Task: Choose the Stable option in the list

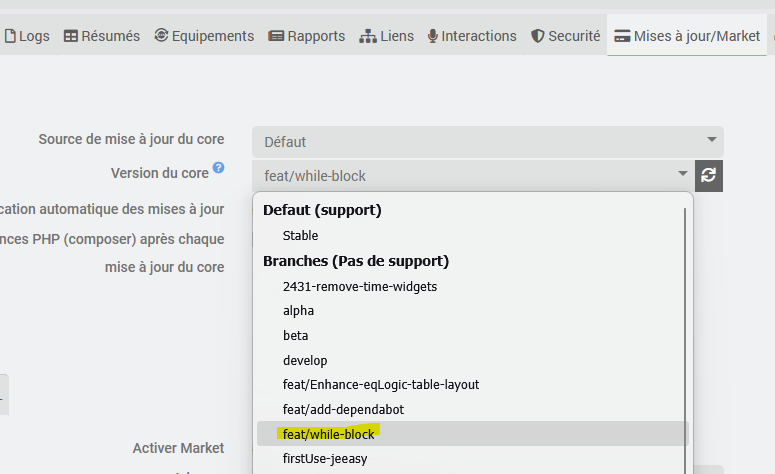Action: click(300, 236)
